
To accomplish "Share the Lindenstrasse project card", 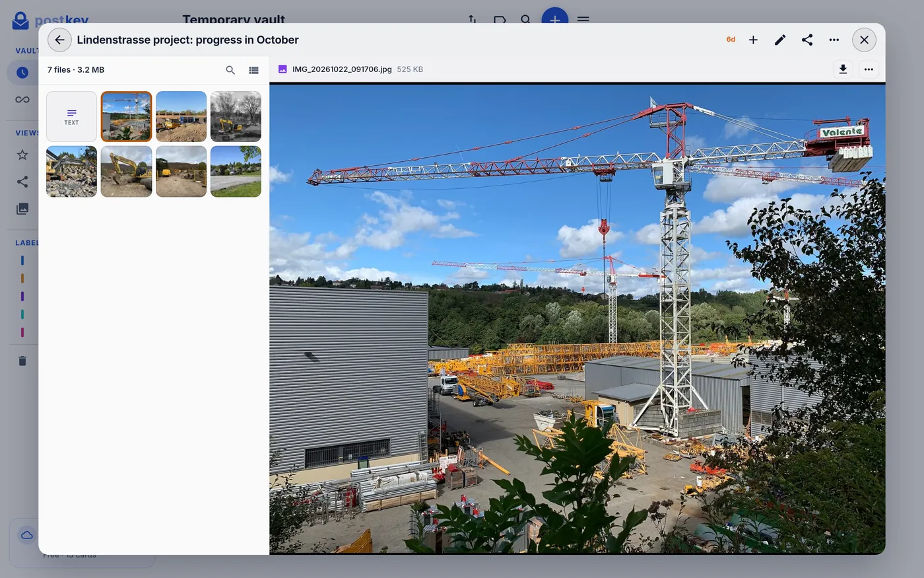I will coord(807,40).
